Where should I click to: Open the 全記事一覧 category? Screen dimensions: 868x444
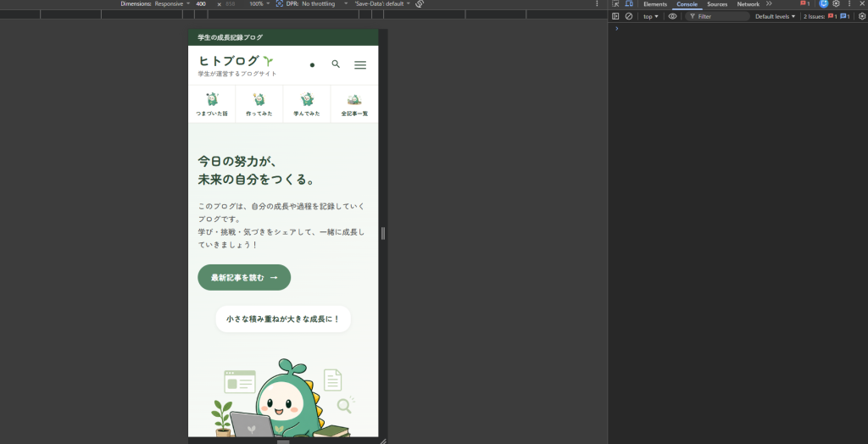point(354,104)
